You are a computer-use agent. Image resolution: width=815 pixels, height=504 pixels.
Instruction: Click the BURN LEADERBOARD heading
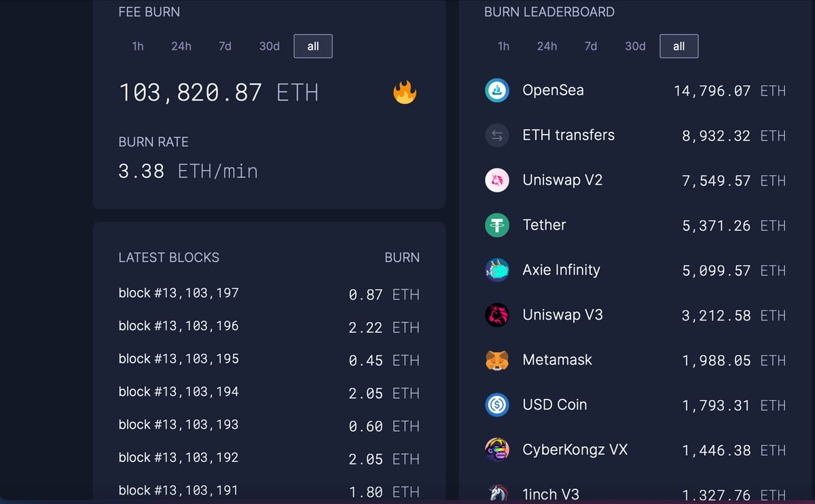tap(549, 12)
